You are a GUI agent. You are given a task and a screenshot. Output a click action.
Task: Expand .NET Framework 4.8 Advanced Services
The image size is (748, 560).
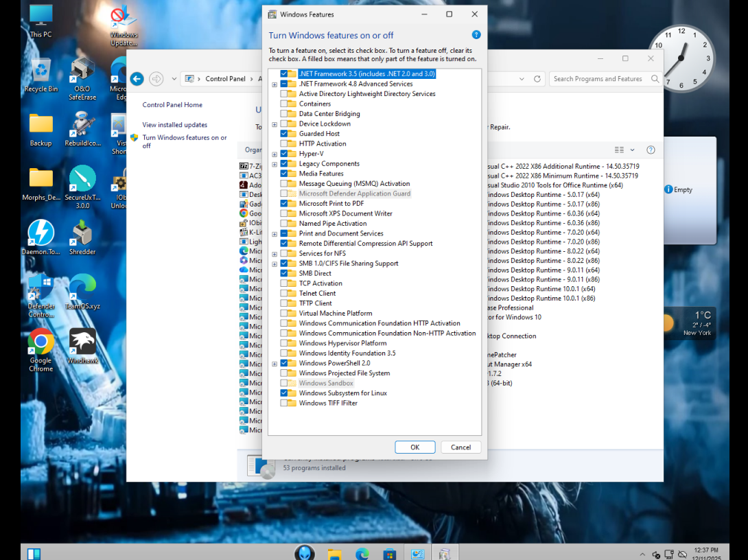(274, 84)
